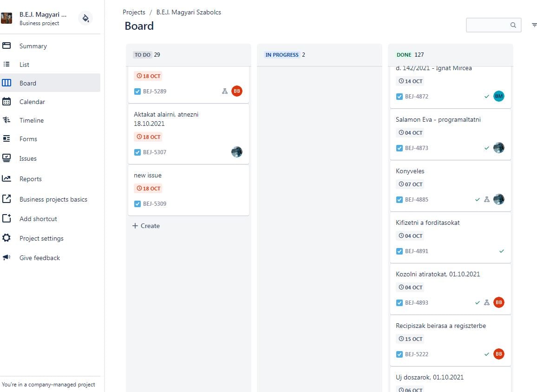Click the task type icon for BEJ-5309
Screen dimensions: 537x392
point(138,204)
